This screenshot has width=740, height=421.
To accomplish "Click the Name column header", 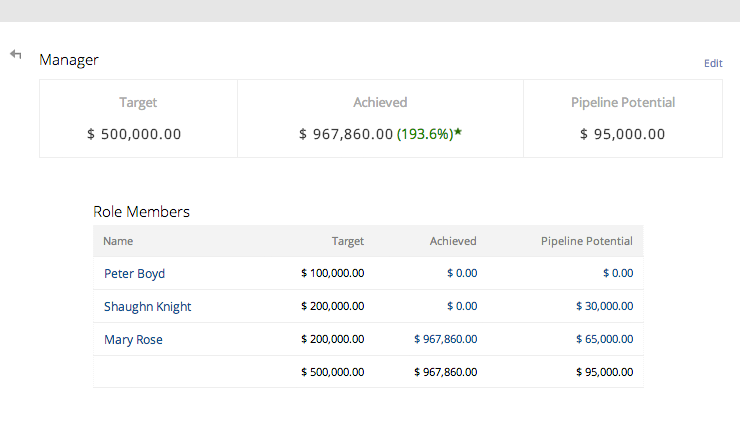I will pos(118,241).
